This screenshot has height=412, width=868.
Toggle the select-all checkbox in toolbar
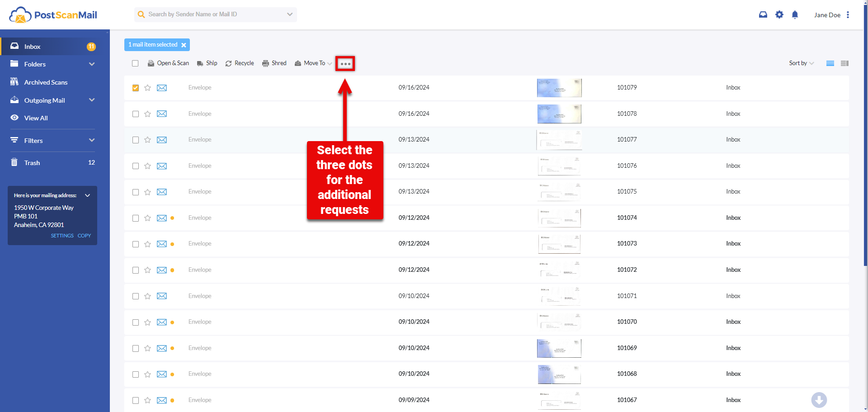pyautogui.click(x=135, y=63)
